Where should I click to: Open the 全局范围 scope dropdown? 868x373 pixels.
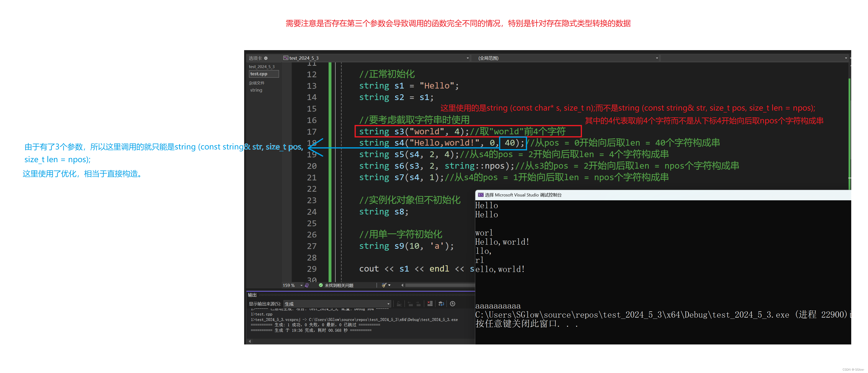coord(657,58)
